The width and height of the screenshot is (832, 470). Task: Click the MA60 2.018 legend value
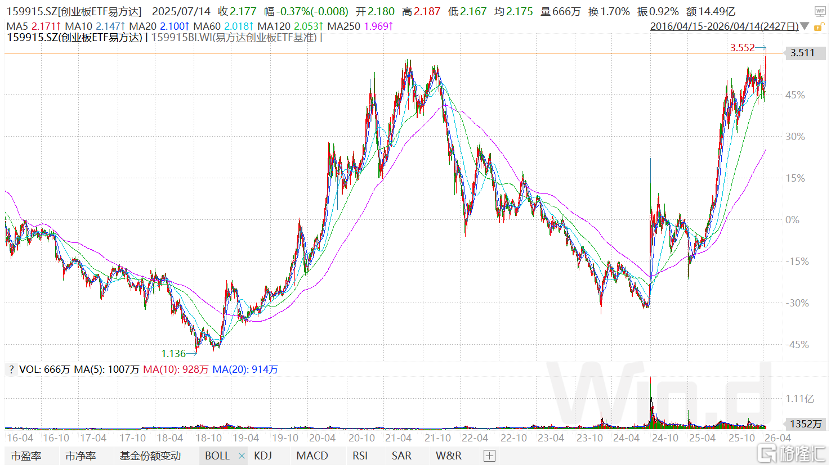pyautogui.click(x=223, y=27)
